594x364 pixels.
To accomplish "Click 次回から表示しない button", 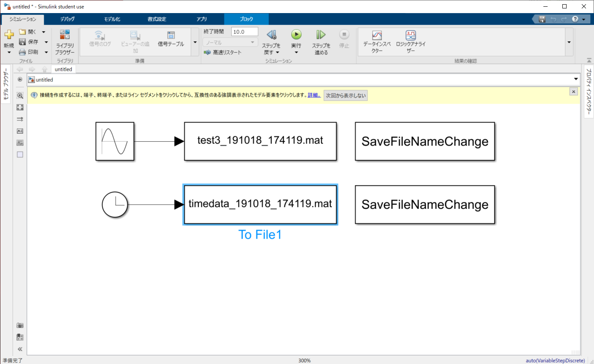I will click(x=346, y=95).
